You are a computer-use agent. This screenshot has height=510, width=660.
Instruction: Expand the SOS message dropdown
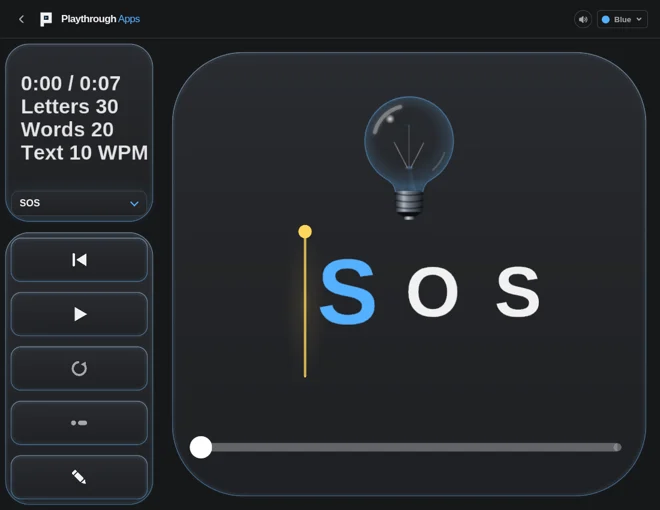click(79, 203)
